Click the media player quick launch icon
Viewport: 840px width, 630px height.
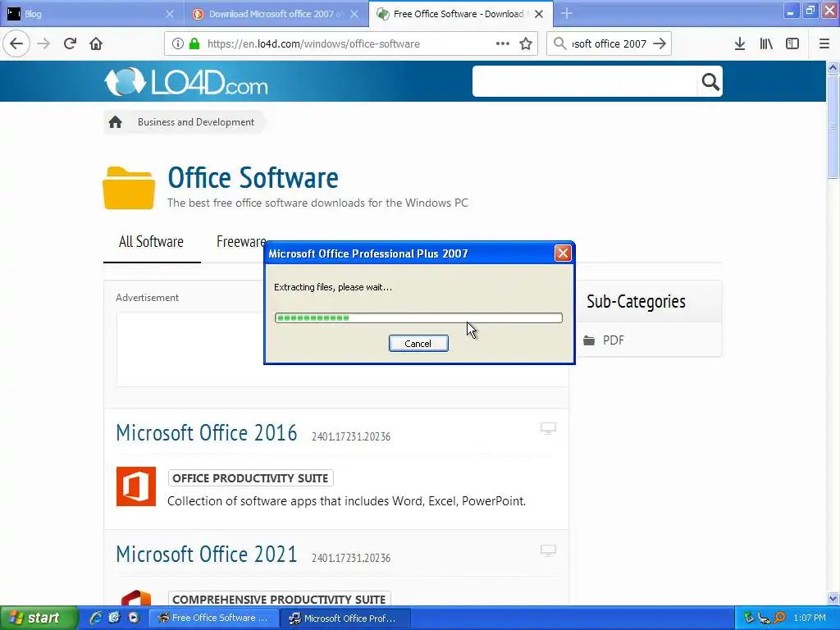pyautogui.click(x=134, y=618)
